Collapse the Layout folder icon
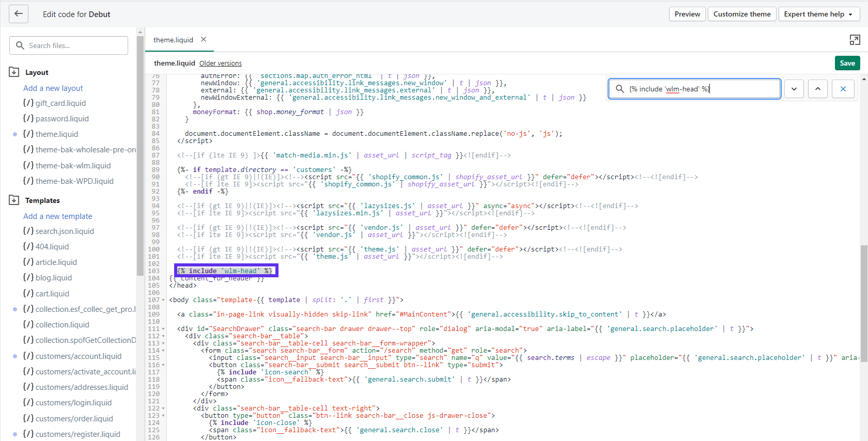Viewport: 868px width, 441px height. tap(14, 72)
